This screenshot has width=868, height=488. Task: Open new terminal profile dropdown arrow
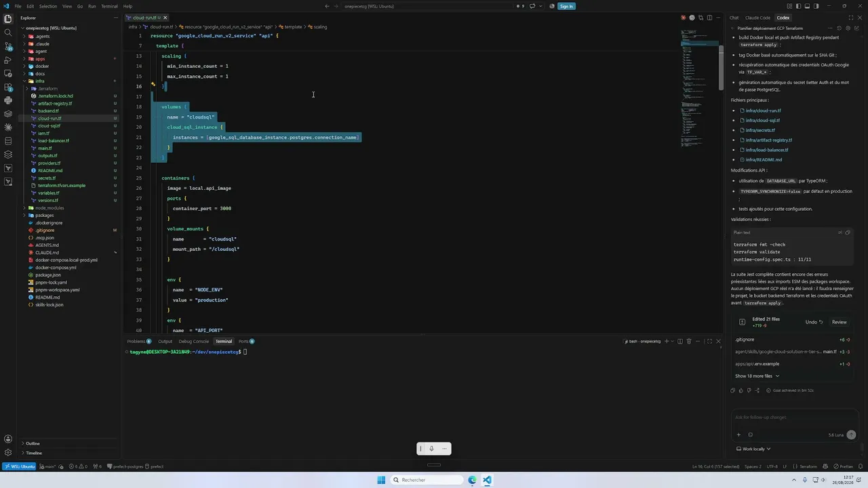(x=673, y=342)
